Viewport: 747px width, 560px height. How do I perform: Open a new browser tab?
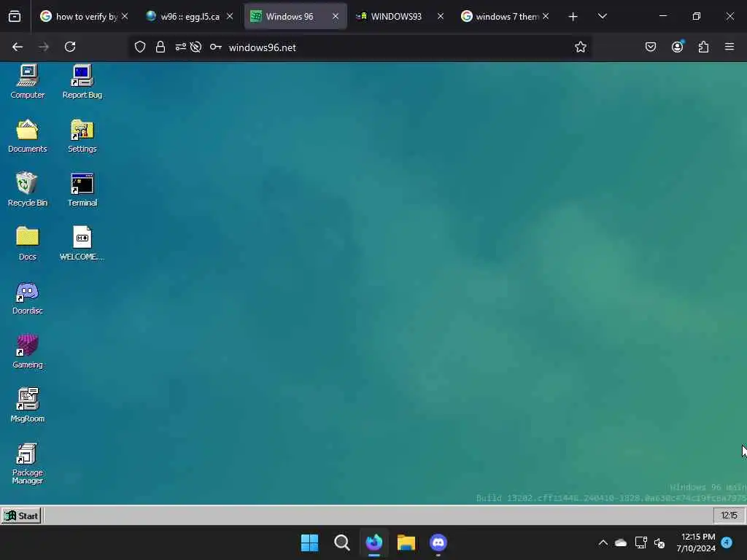click(x=573, y=17)
